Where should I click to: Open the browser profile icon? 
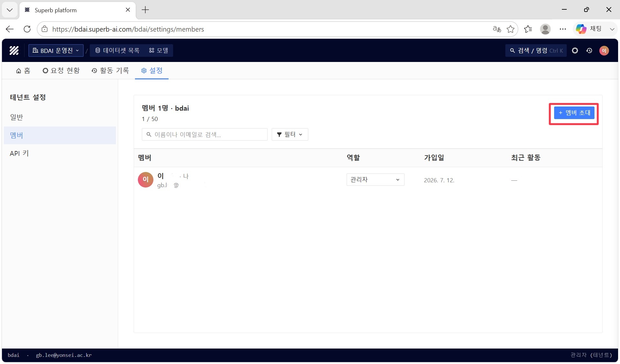click(x=545, y=29)
